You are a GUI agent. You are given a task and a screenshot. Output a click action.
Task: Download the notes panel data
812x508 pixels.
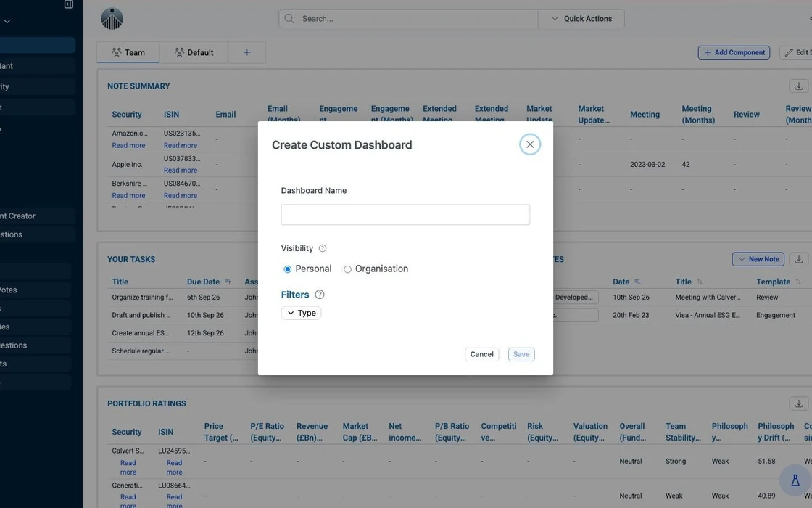tap(798, 259)
